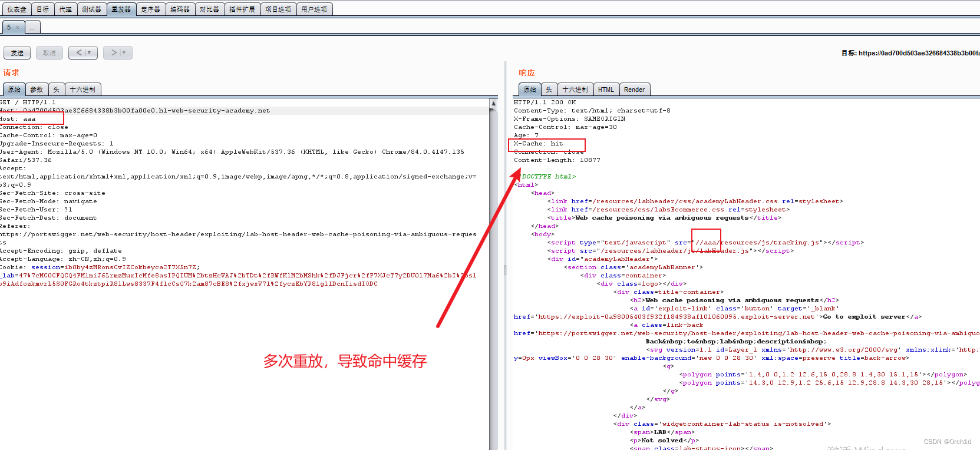Screen dimensions: 980x450
Task: Click the '<p>Not solved</p>' line
Action: [664, 441]
